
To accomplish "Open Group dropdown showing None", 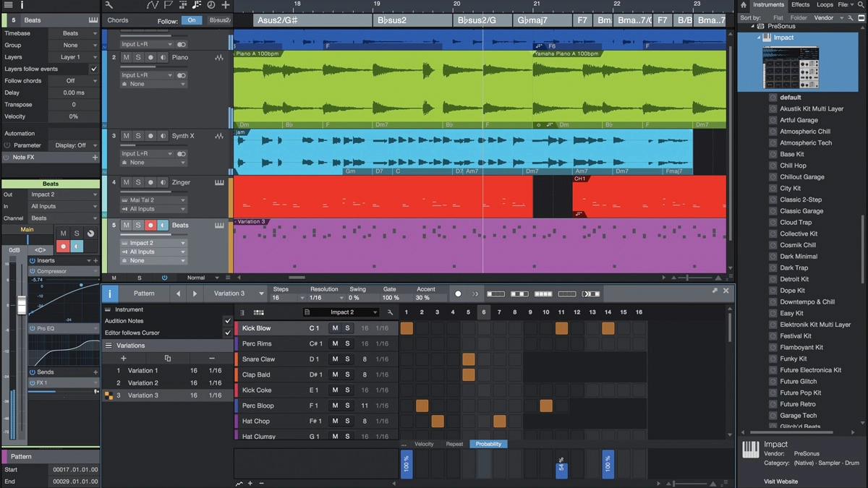I will [74, 45].
